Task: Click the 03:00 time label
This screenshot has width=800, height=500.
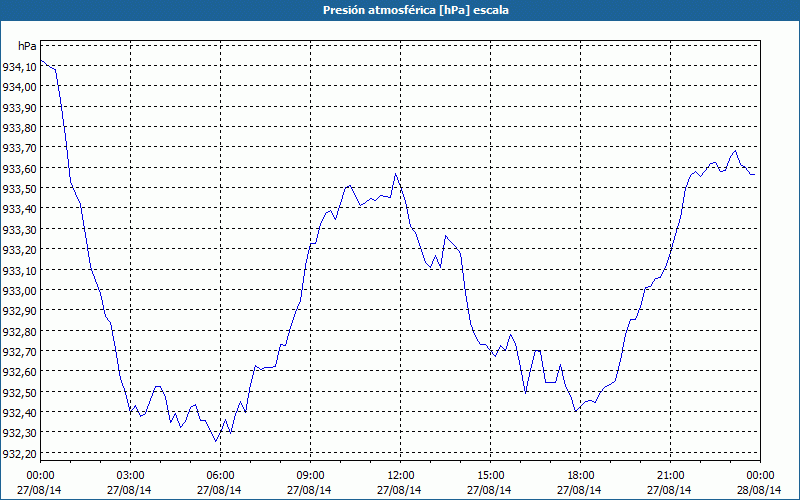Action: pos(130,476)
